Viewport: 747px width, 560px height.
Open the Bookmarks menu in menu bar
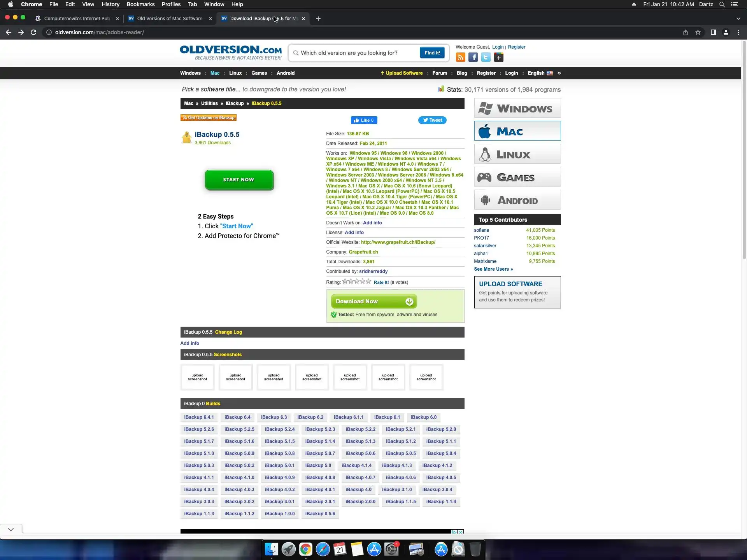pyautogui.click(x=140, y=4)
